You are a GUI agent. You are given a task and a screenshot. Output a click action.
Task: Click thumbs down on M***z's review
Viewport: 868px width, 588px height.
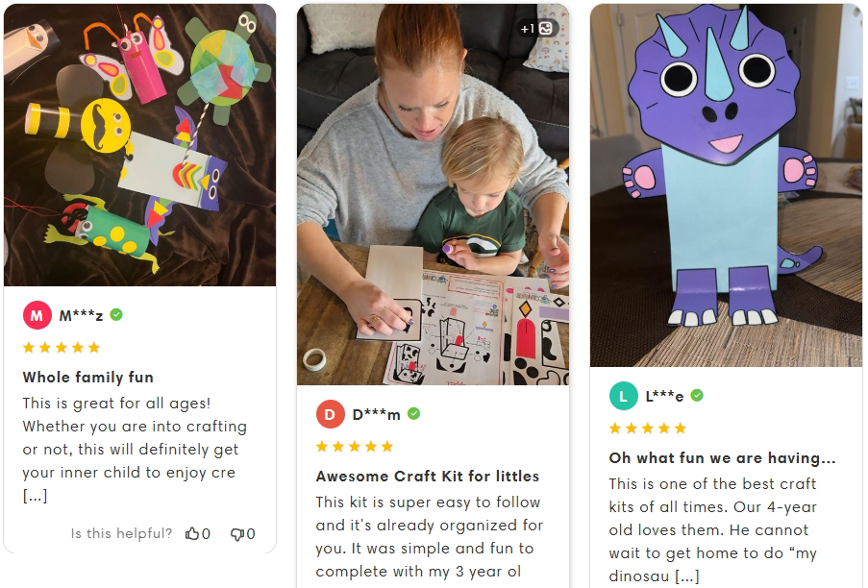236,534
